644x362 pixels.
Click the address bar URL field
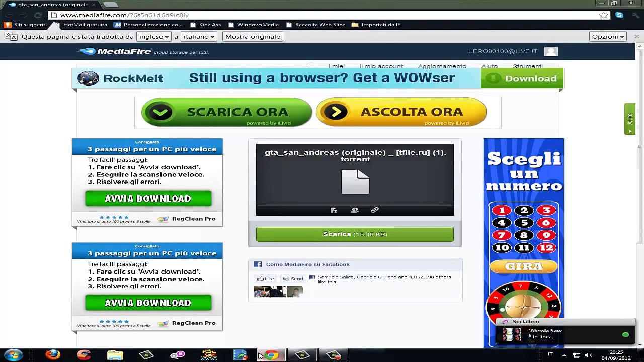click(x=322, y=15)
